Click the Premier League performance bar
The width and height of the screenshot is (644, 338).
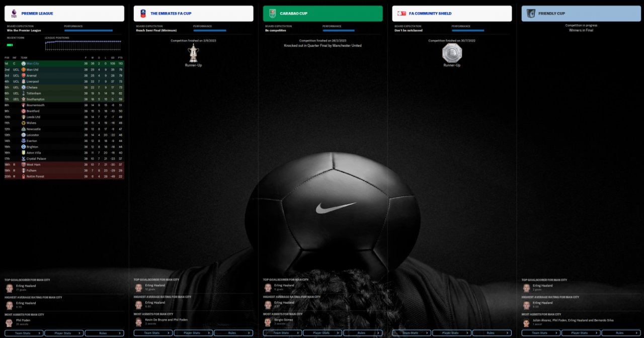[88, 30]
